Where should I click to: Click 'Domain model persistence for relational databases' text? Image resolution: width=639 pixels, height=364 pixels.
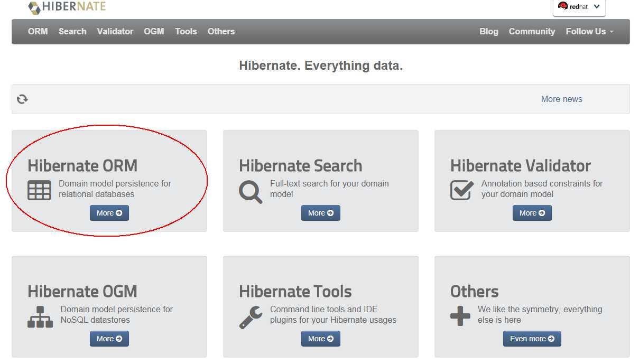pos(115,189)
